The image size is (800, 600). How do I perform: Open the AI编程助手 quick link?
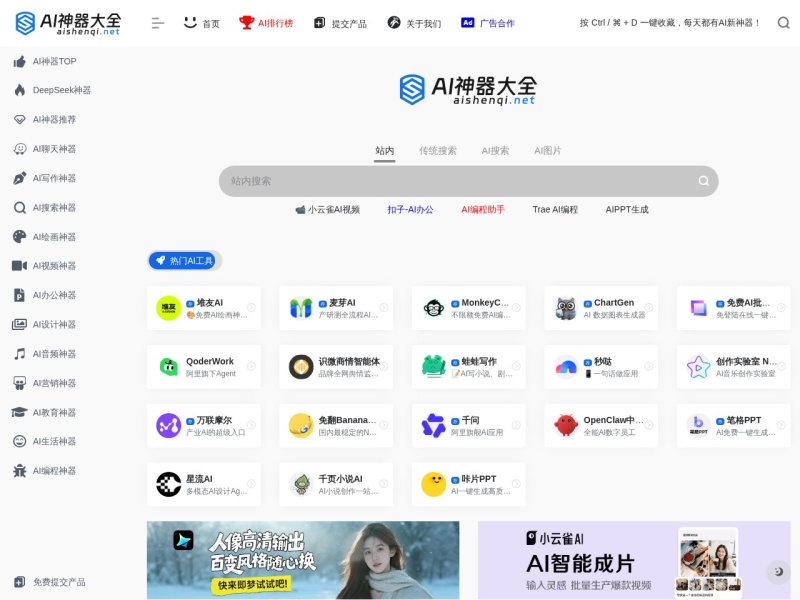click(x=483, y=210)
